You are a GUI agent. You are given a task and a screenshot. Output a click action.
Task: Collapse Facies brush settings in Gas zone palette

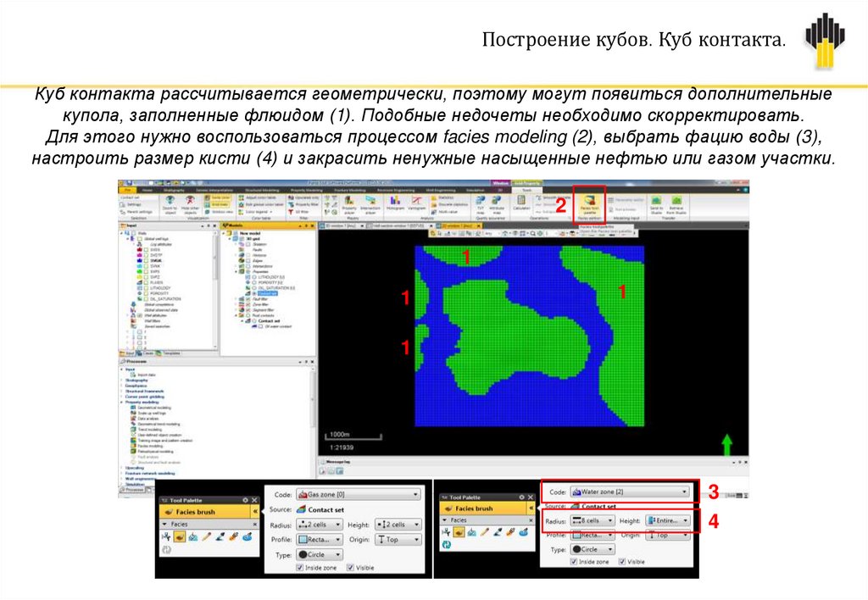(255, 511)
